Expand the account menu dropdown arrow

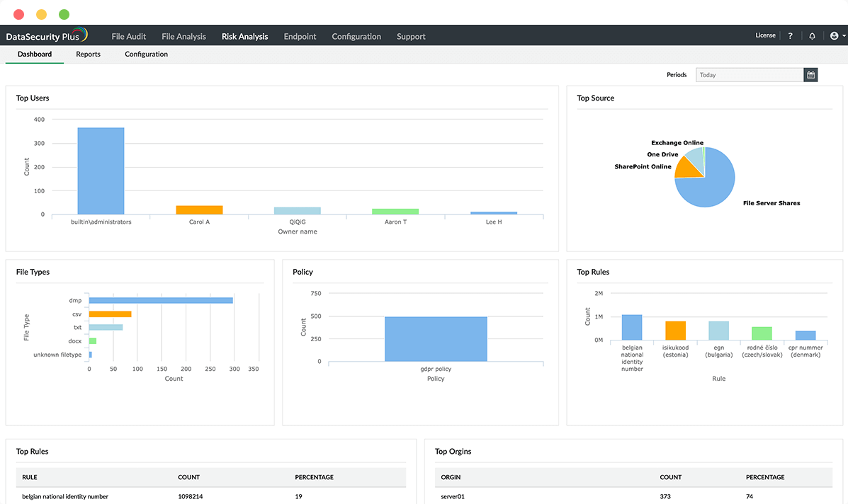(844, 35)
